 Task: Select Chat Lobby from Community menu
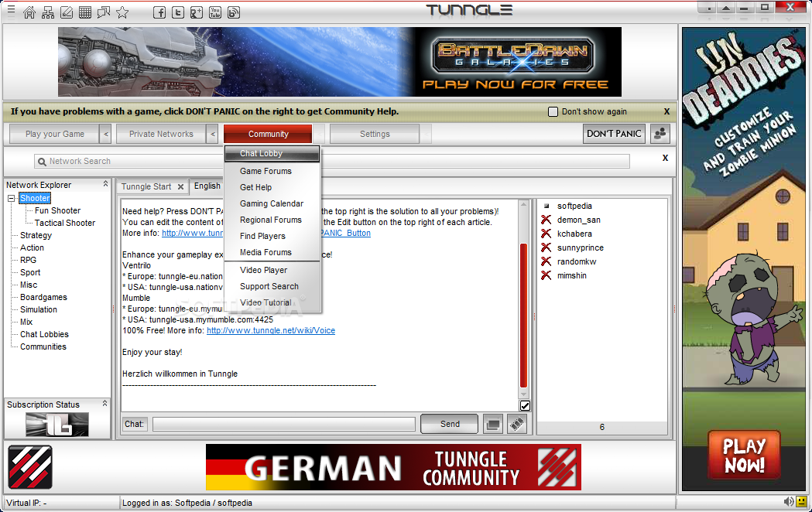tap(273, 154)
